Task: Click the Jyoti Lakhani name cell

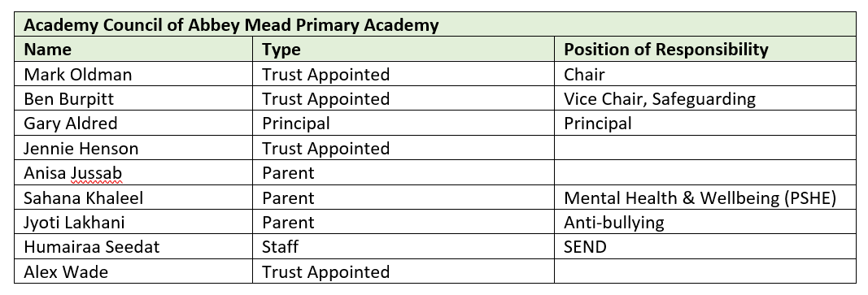Action: coord(133,222)
